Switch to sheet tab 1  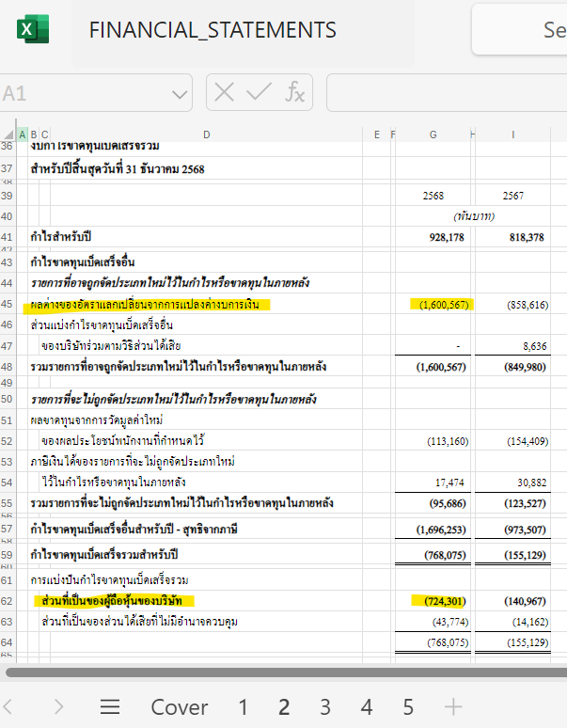coord(243,707)
